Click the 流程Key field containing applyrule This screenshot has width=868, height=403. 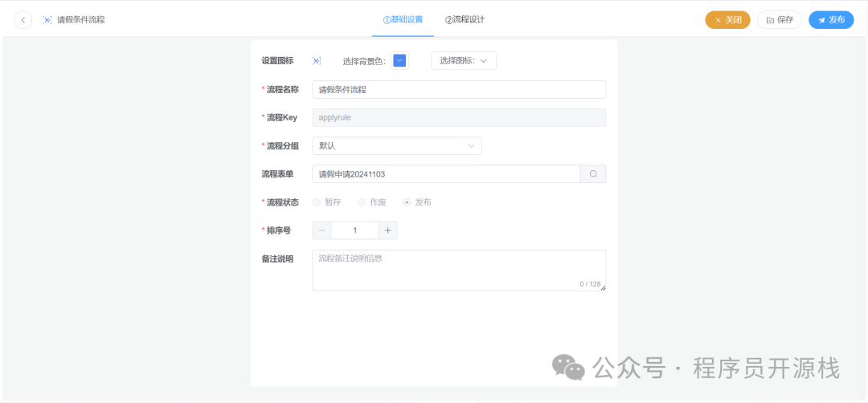pos(459,118)
